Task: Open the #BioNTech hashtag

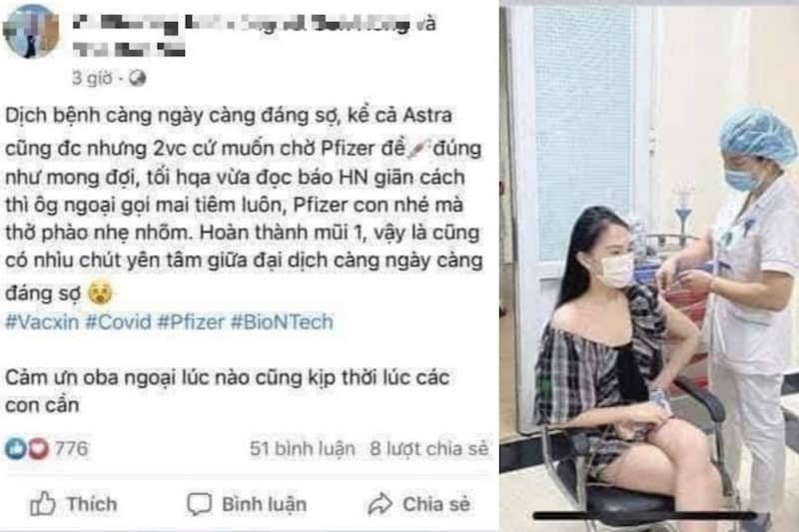Action: tap(282, 321)
